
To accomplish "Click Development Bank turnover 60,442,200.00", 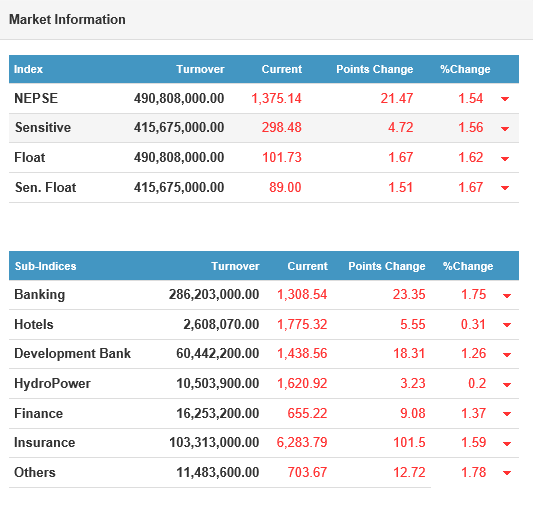I will coord(218,354).
